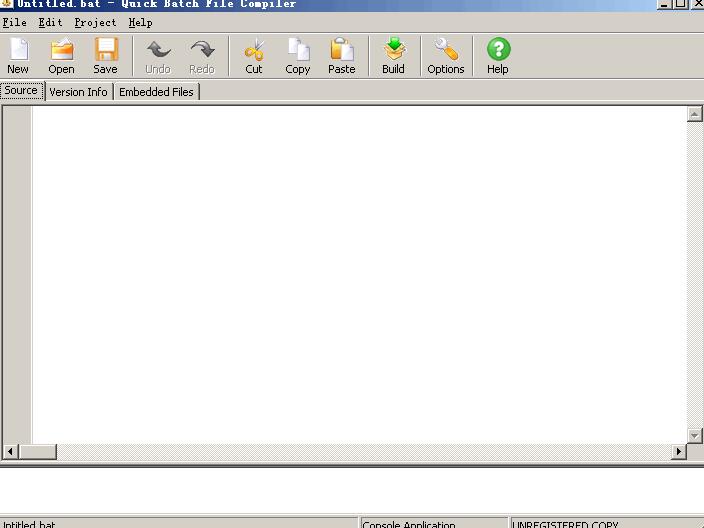The height and width of the screenshot is (528, 704).
Task: Copy selected text from toolbar
Action: (x=298, y=56)
